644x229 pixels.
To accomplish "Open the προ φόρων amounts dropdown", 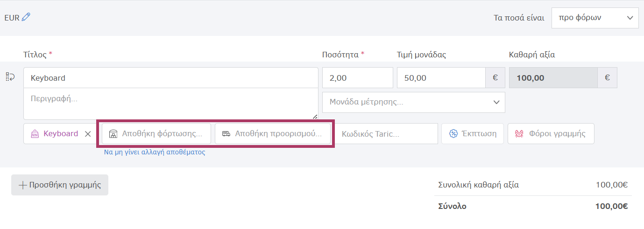I will [594, 18].
